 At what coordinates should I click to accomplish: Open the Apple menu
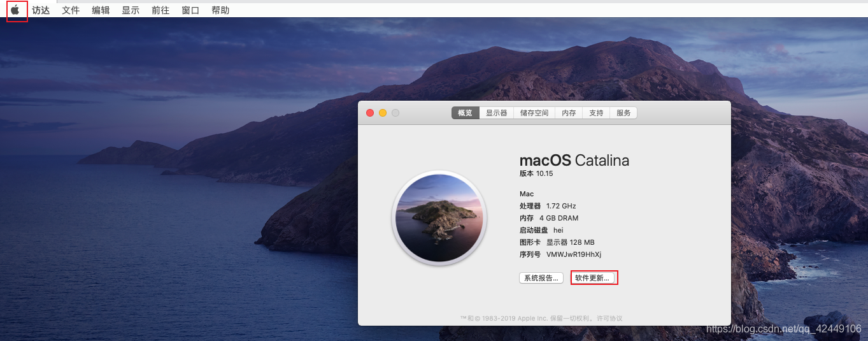click(x=15, y=10)
